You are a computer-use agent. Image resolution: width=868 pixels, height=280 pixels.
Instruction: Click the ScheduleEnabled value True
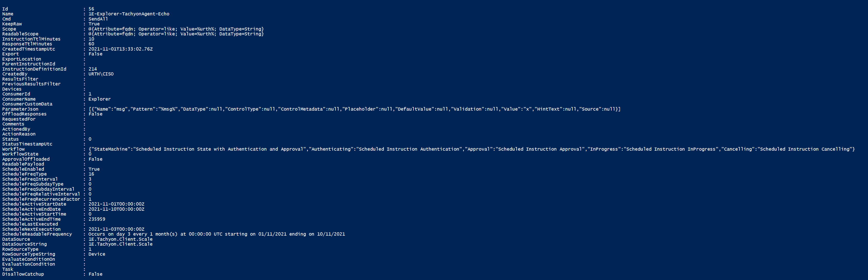(94, 169)
